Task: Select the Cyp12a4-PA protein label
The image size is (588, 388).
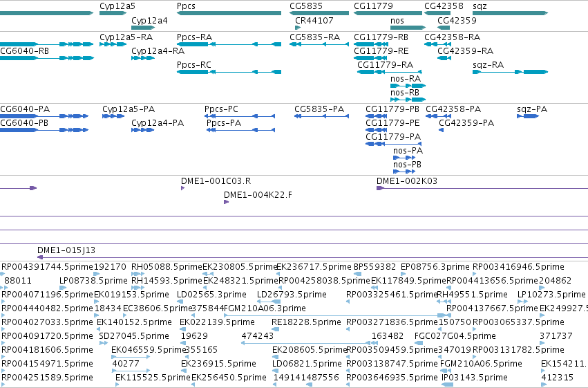Action: (158, 123)
